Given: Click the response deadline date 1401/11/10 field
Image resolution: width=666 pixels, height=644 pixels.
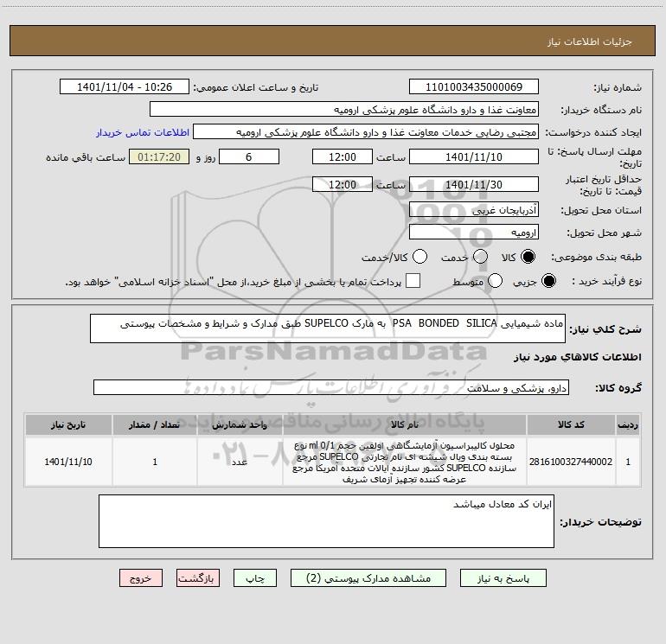Looking at the screenshot, I should (474, 157).
